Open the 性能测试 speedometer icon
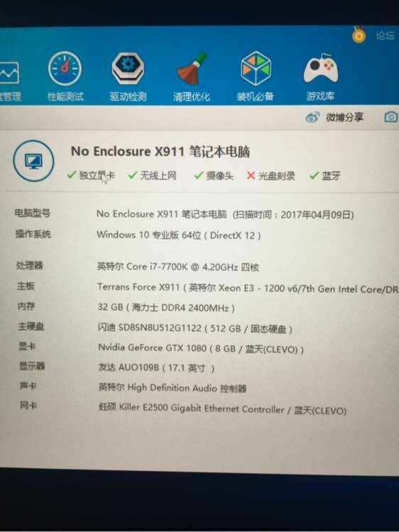This screenshot has height=532, width=399. [65, 69]
